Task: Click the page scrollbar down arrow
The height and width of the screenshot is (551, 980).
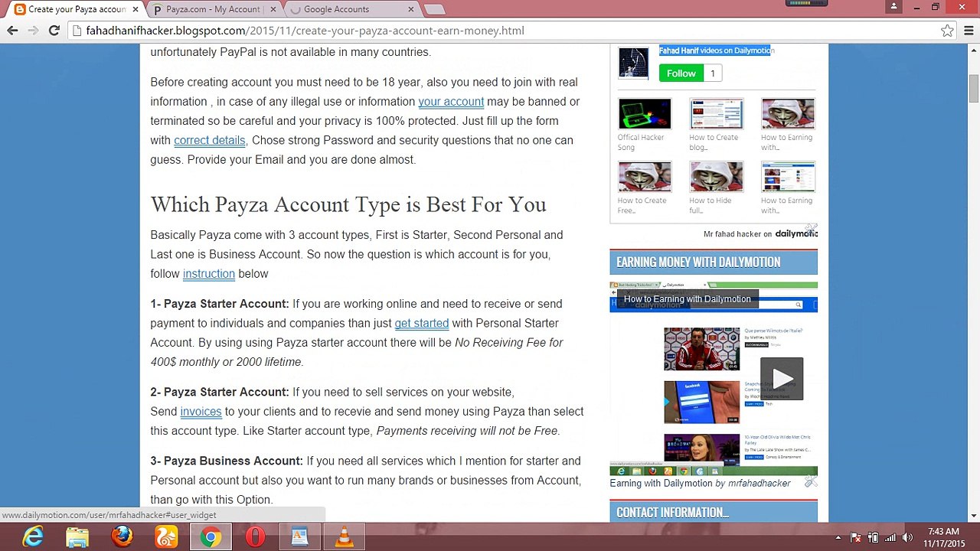Action: coord(974,517)
